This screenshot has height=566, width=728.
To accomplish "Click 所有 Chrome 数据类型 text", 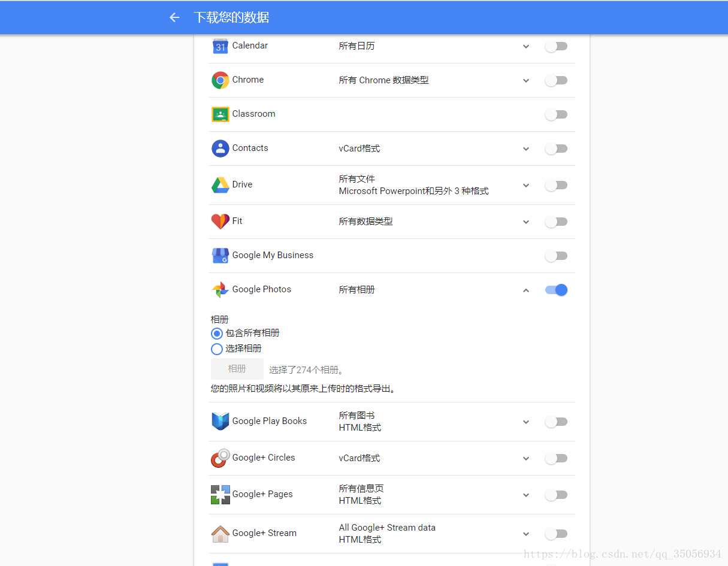I will (383, 80).
